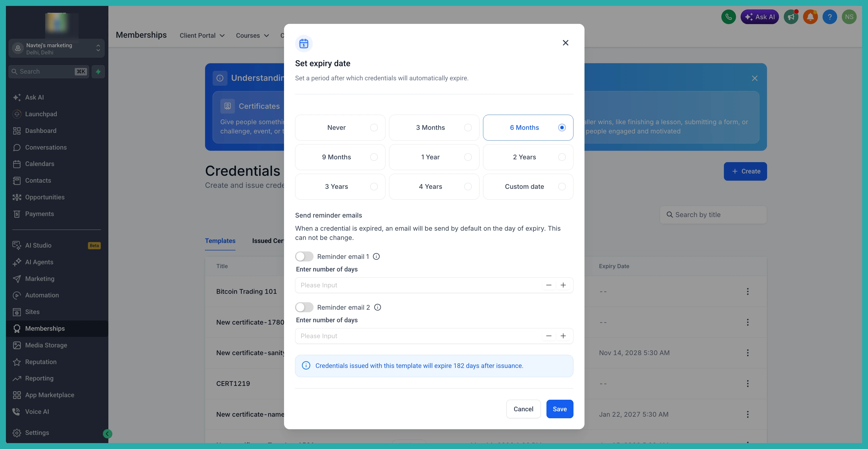Screen dimensions: 868x449
Task: Enable the Reminder email 2 toggle
Action: (304, 307)
